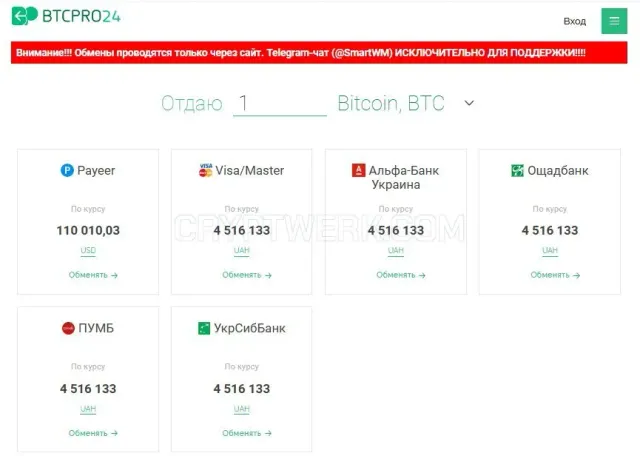Click the 4 516 133 rate in УкрСибБанк card
640x456 pixels.
click(242, 388)
